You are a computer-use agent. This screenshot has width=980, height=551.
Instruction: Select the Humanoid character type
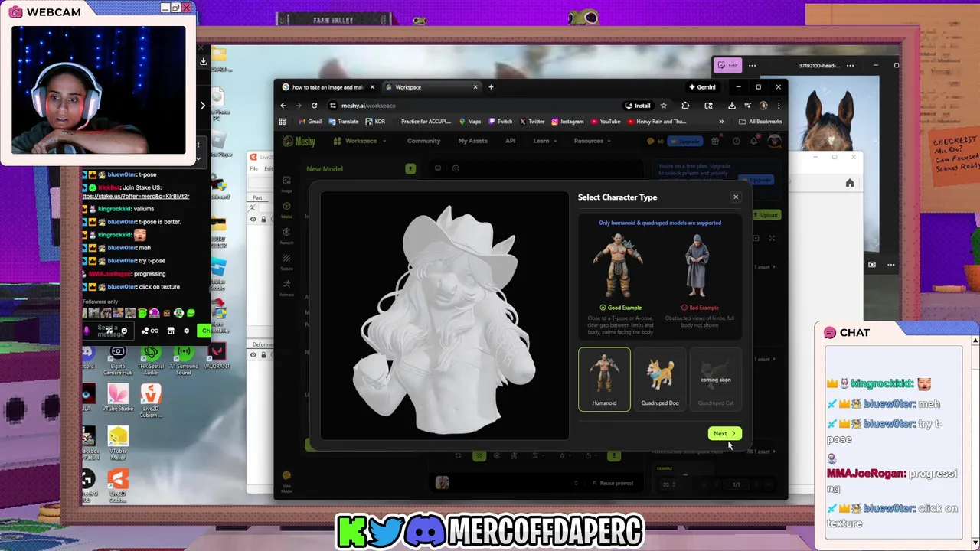click(x=604, y=380)
